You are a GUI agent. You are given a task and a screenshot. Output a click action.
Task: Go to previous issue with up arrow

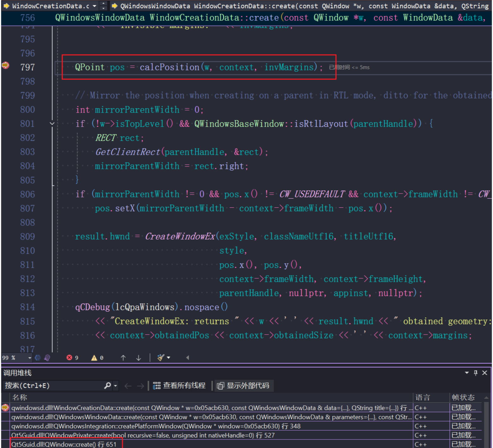123,358
